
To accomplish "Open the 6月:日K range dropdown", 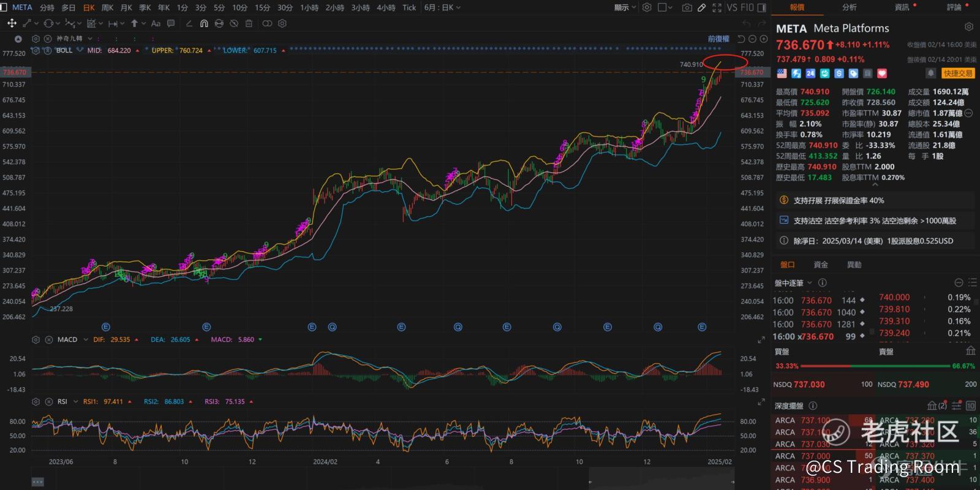I will [x=442, y=7].
